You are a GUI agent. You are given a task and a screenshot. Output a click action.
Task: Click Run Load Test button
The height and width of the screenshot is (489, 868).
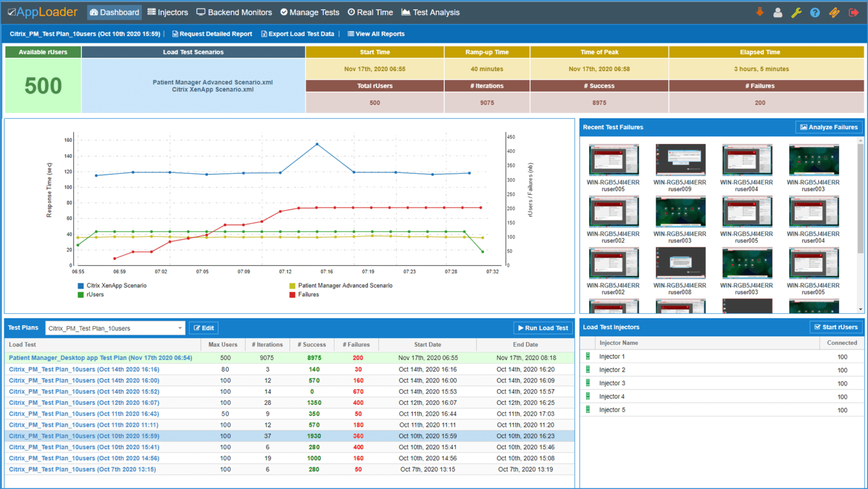543,328
